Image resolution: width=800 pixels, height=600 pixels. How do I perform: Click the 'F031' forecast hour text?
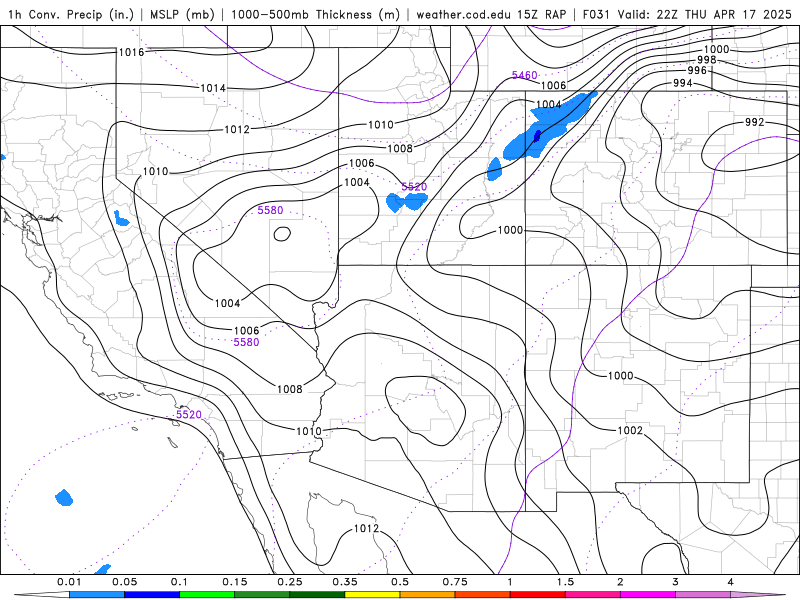point(595,14)
